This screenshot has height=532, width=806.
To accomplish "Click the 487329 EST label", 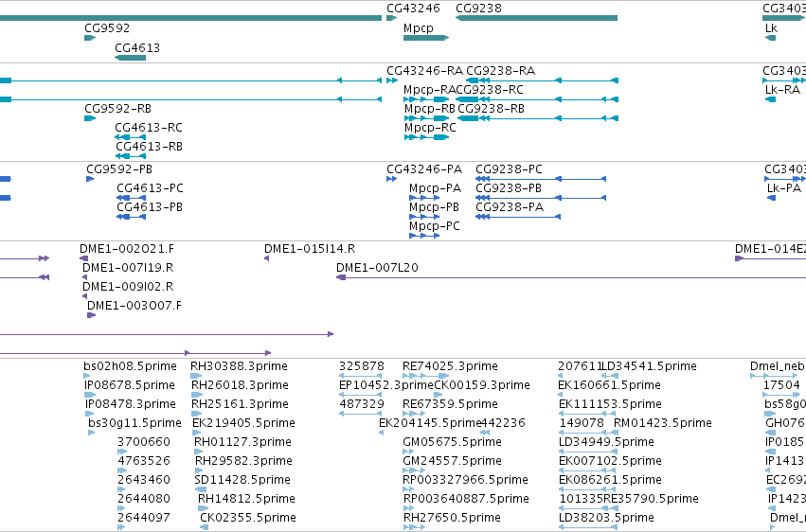I will click(362, 404).
